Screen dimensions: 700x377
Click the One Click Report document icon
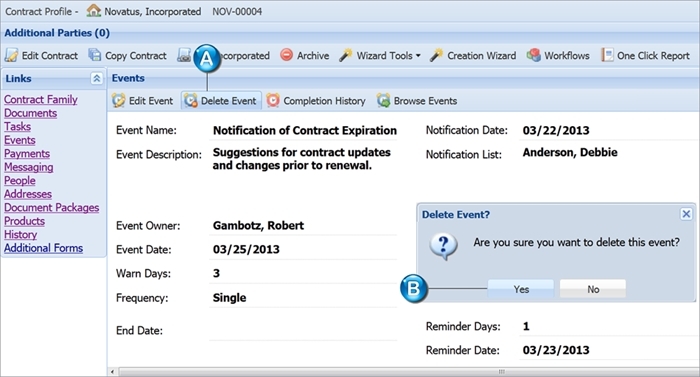[607, 55]
